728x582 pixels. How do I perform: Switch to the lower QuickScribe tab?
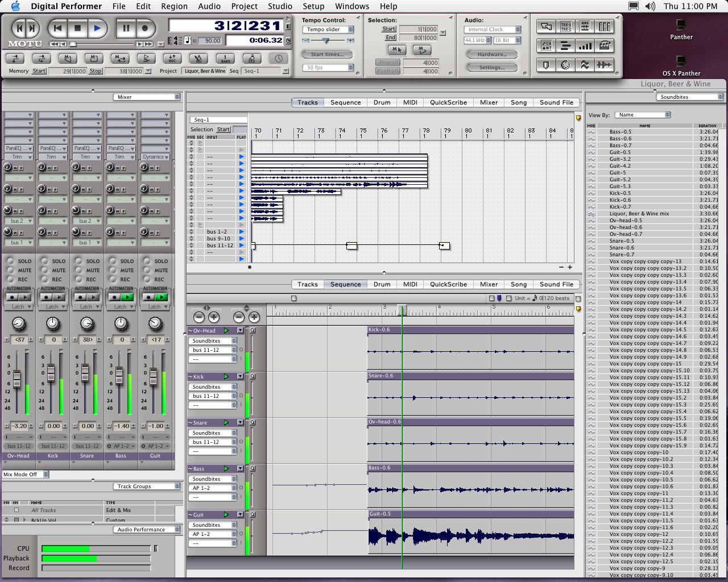point(448,285)
